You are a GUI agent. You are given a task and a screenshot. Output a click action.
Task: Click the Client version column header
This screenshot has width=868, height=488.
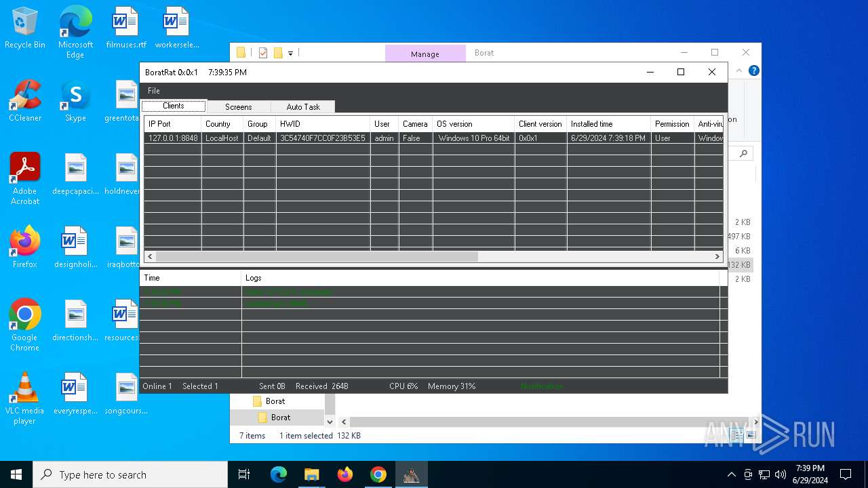540,124
